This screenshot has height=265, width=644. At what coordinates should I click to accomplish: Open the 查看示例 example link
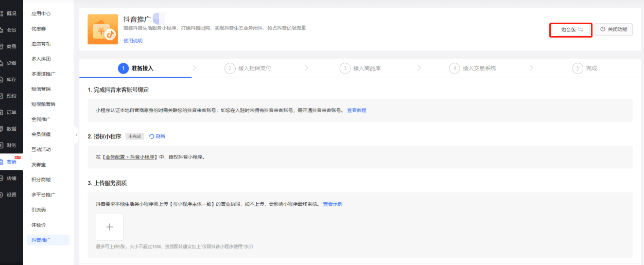(x=333, y=204)
